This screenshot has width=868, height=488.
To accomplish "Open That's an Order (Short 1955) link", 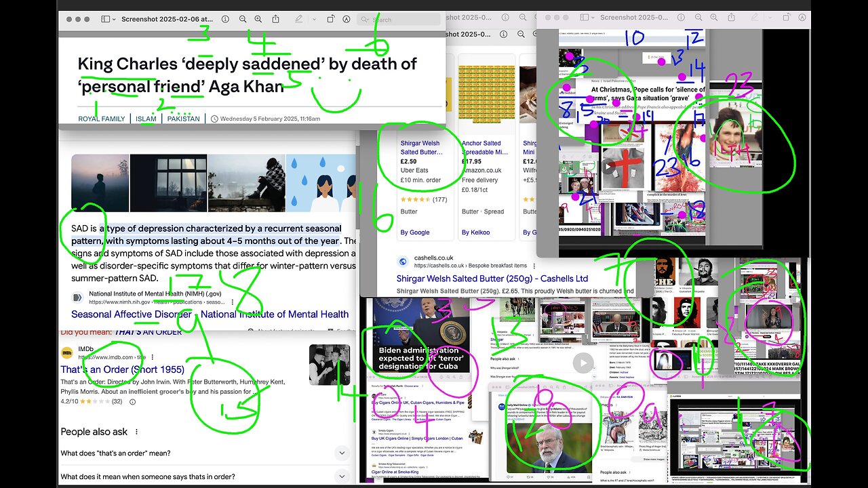I will (122, 369).
